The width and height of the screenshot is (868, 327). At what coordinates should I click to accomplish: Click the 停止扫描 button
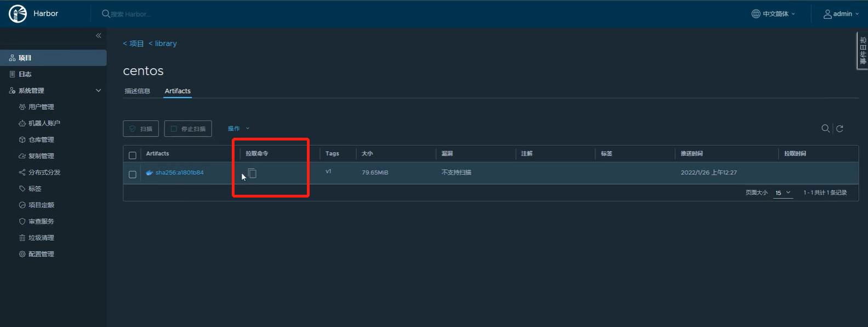(x=188, y=128)
